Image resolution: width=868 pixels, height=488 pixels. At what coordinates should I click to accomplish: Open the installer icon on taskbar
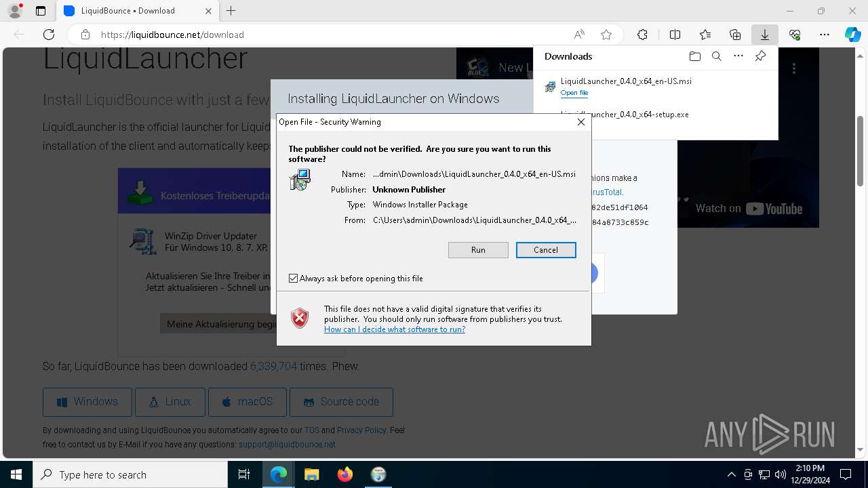pos(378,474)
